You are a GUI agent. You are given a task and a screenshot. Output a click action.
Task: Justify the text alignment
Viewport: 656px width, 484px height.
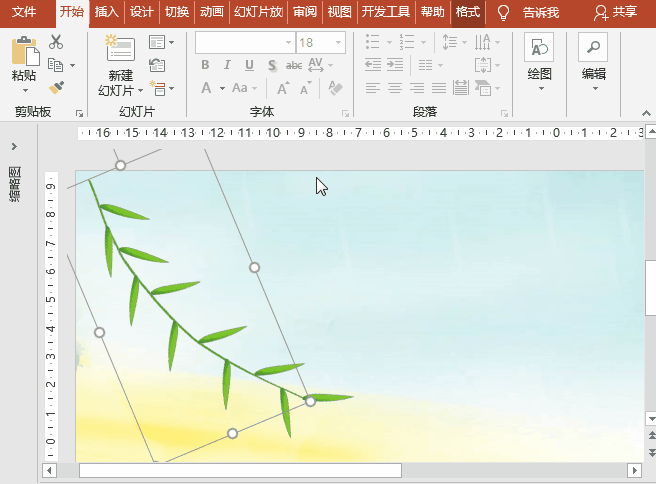[x=438, y=88]
